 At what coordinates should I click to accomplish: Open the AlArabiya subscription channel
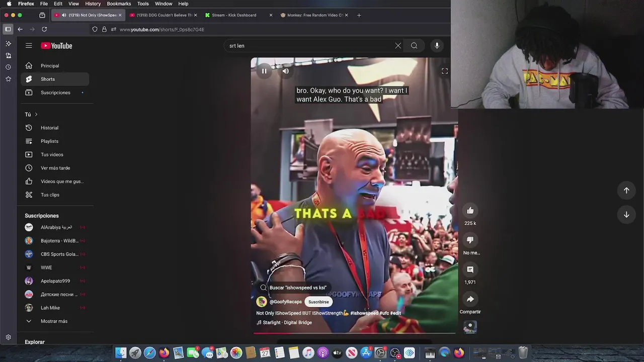click(55, 227)
